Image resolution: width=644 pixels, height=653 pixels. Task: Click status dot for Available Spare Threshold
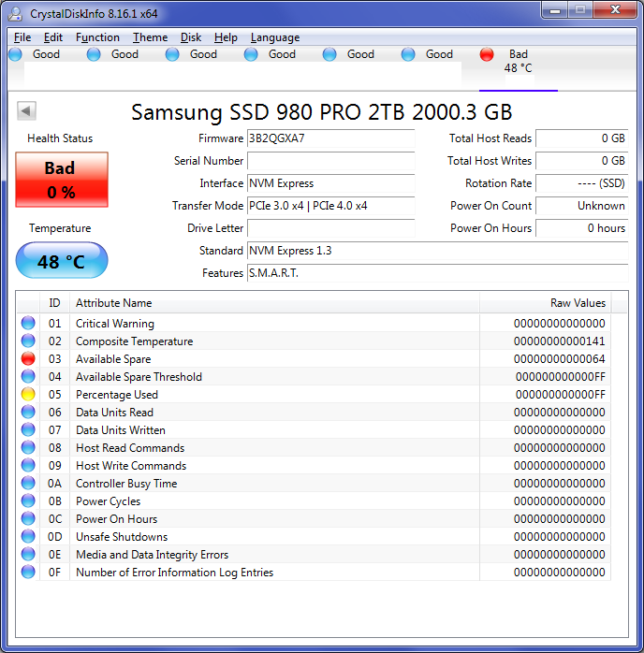[x=28, y=376]
